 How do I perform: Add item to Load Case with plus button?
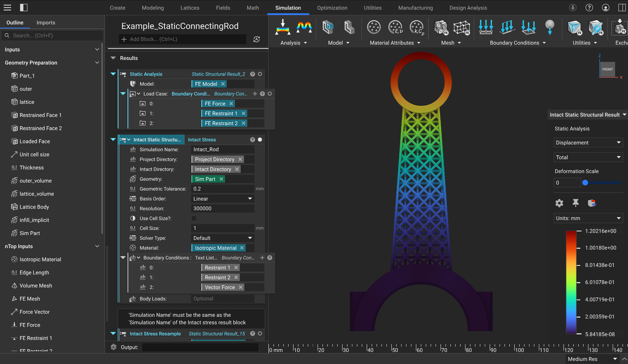255,94
